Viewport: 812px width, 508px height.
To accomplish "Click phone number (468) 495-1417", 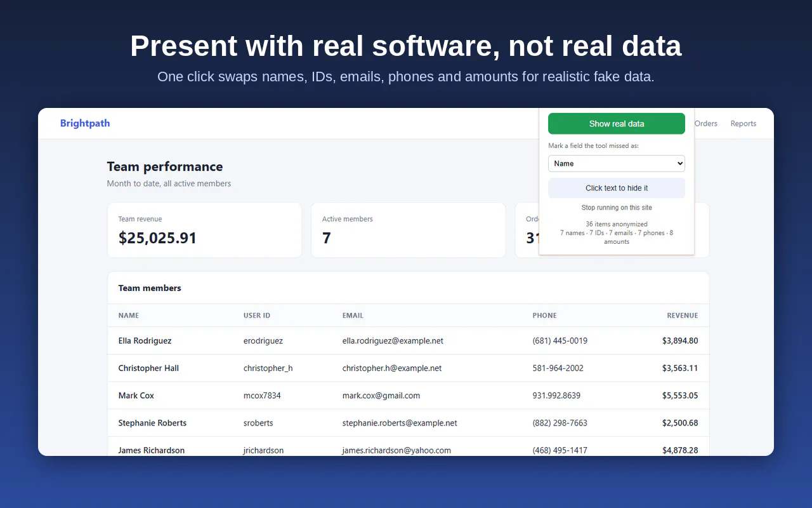I will (x=560, y=450).
